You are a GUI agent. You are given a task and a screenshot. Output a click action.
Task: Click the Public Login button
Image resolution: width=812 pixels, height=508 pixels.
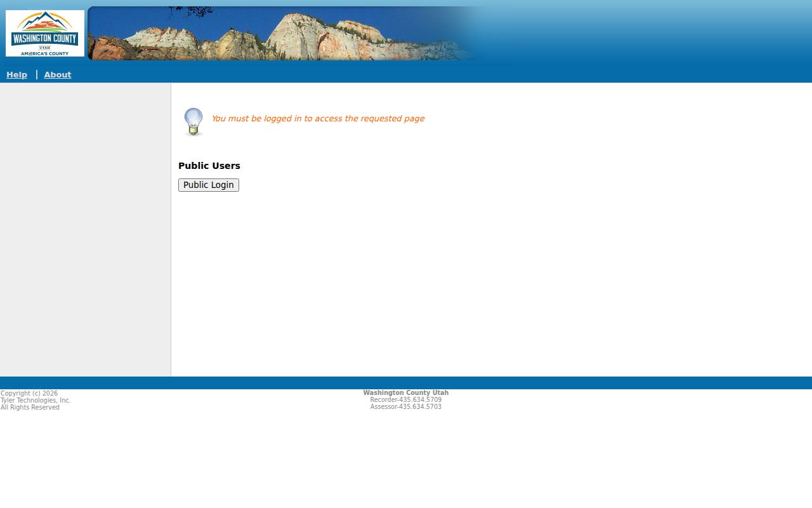[209, 185]
